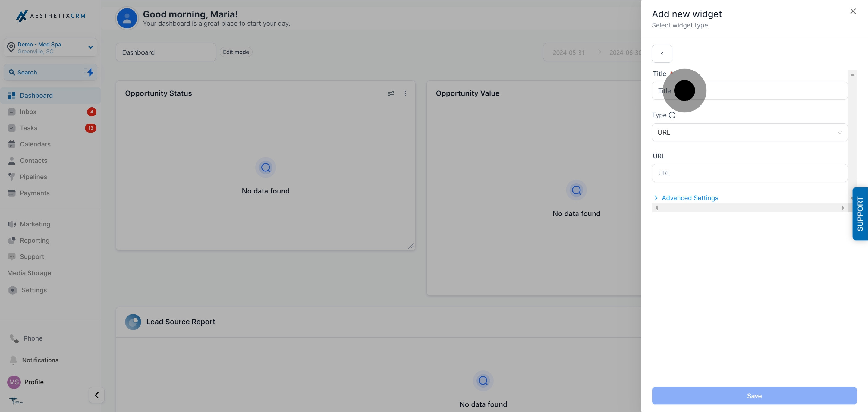Viewport: 868px width, 412px height.
Task: Open Opportunity Status filter settings icon
Action: click(391, 93)
